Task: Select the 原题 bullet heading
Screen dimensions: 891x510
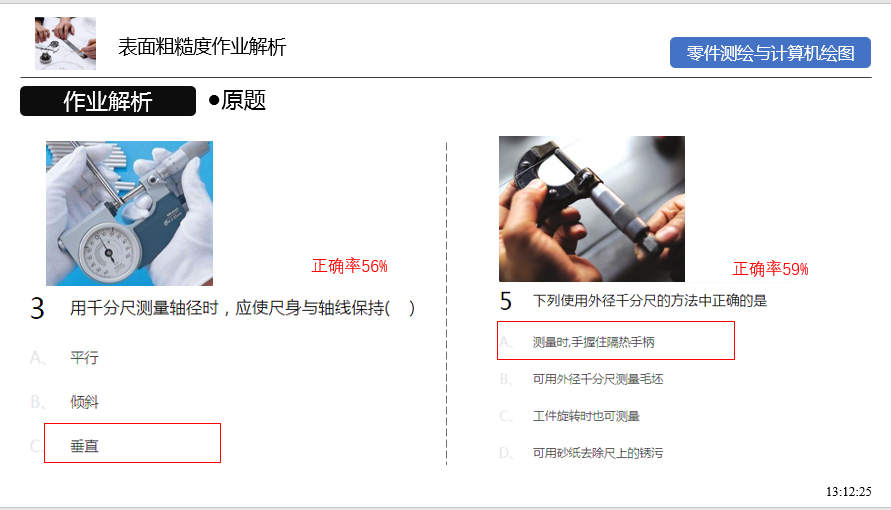Action: point(238,101)
